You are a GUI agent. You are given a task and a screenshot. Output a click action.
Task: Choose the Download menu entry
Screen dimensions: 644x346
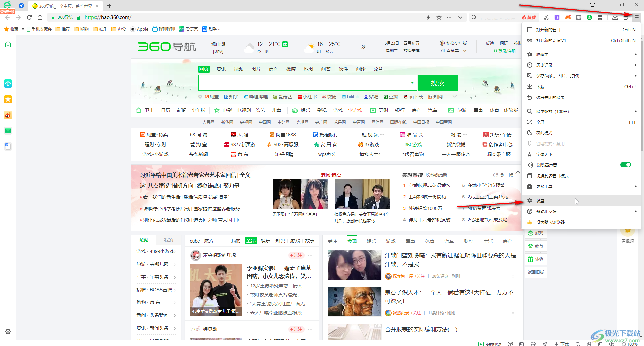click(581, 86)
